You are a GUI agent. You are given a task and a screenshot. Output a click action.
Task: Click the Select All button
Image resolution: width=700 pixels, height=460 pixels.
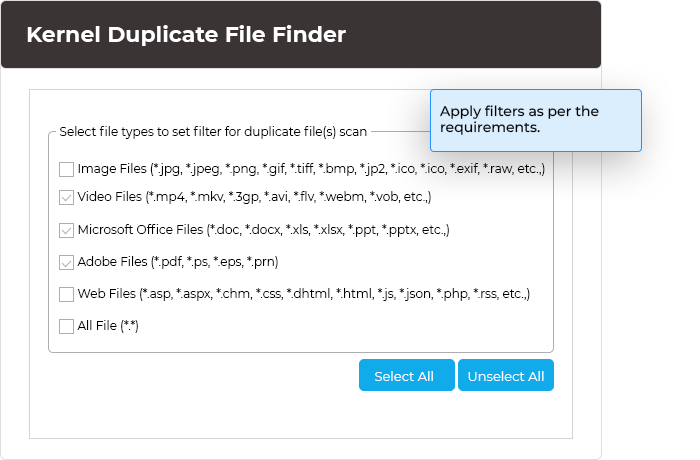[x=407, y=375]
